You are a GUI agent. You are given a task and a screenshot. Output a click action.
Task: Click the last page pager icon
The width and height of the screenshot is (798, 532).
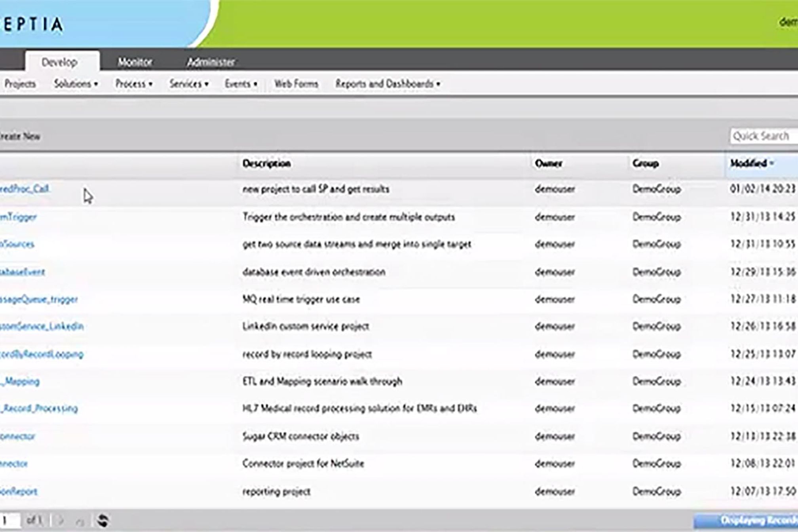pyautogui.click(x=80, y=522)
